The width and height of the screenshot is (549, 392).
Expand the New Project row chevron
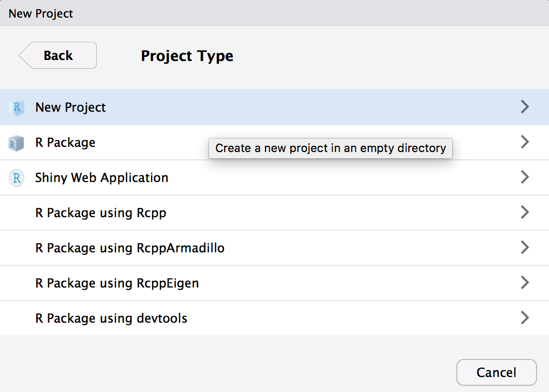[524, 107]
